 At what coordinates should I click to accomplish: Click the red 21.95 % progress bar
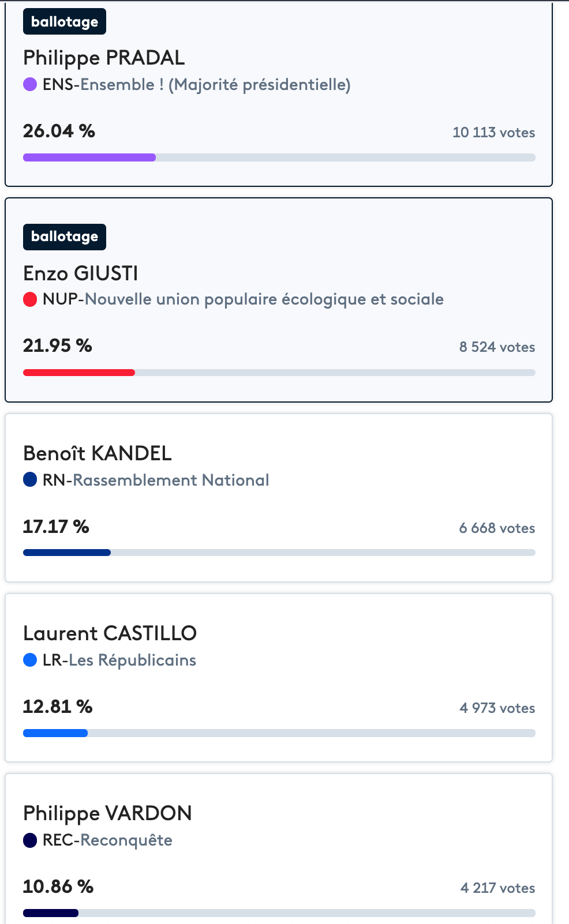tap(279, 373)
